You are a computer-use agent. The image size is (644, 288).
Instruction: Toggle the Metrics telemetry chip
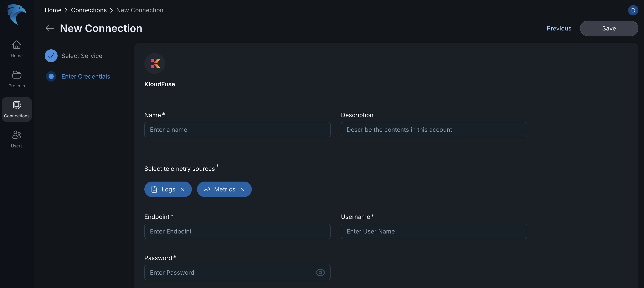[x=220, y=189]
